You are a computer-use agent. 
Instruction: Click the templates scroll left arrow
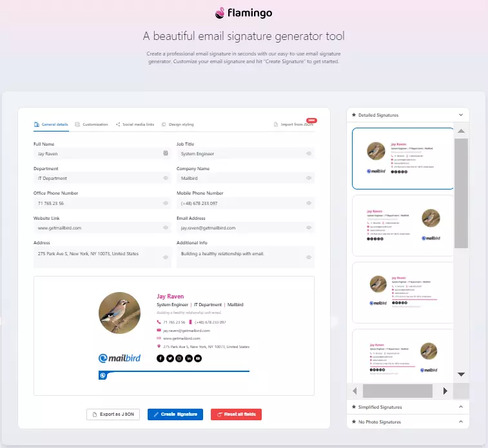355,391
